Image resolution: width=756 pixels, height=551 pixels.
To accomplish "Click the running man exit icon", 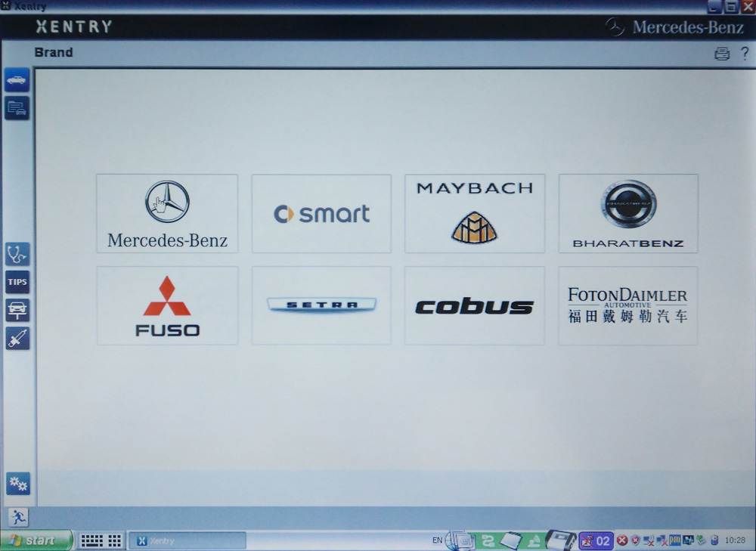I will click(18, 517).
